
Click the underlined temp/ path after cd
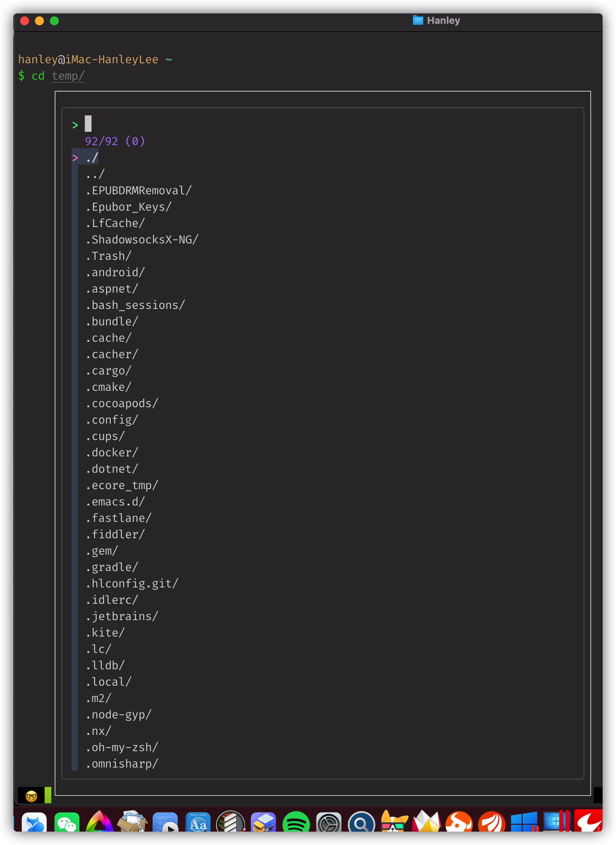pos(68,75)
